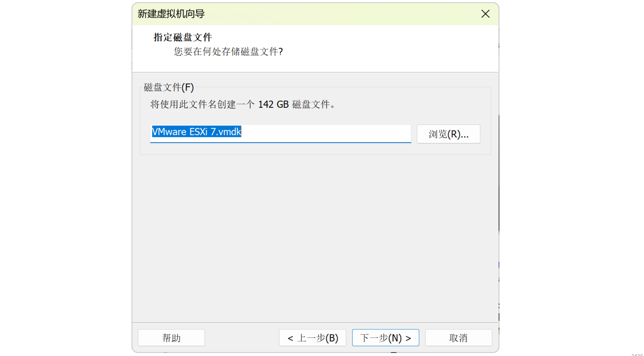644x356 pixels.
Task: Click the highlighted 'VMware ESXi 7.vmdk' text
Action: click(196, 132)
